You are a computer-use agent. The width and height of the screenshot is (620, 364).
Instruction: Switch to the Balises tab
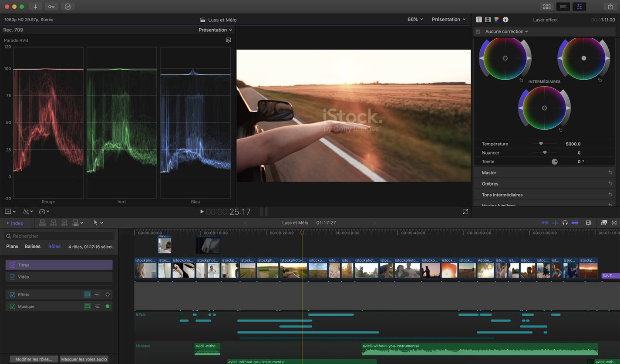(33, 246)
